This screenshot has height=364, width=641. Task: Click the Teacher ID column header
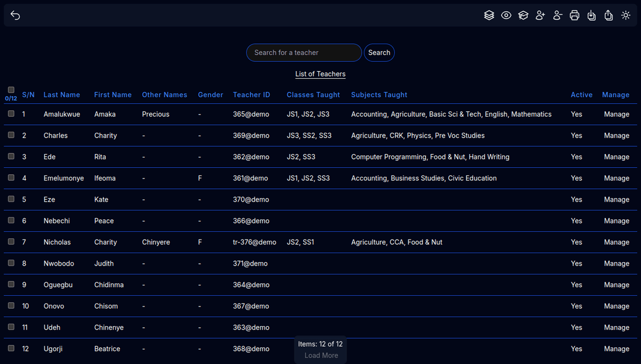pyautogui.click(x=251, y=95)
